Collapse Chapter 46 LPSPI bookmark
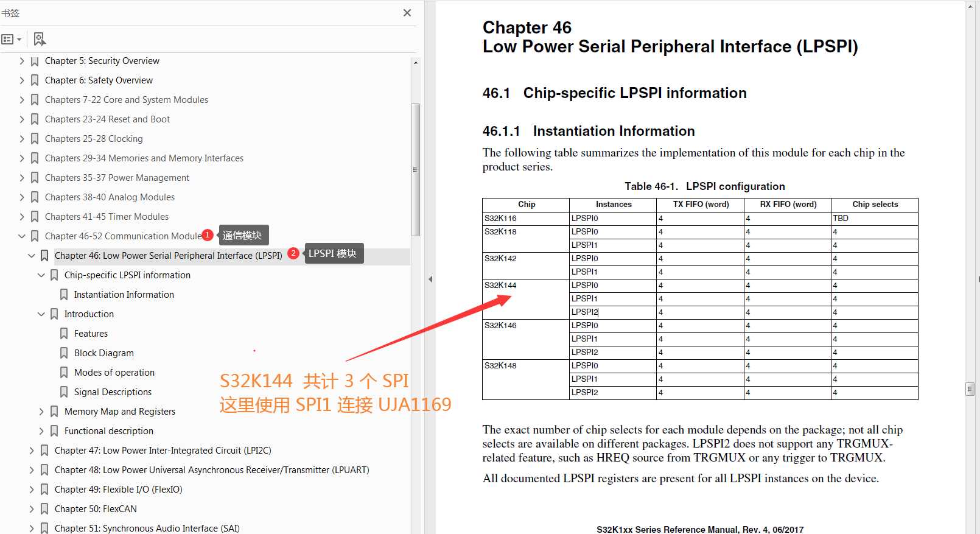980x534 pixels. (32, 256)
